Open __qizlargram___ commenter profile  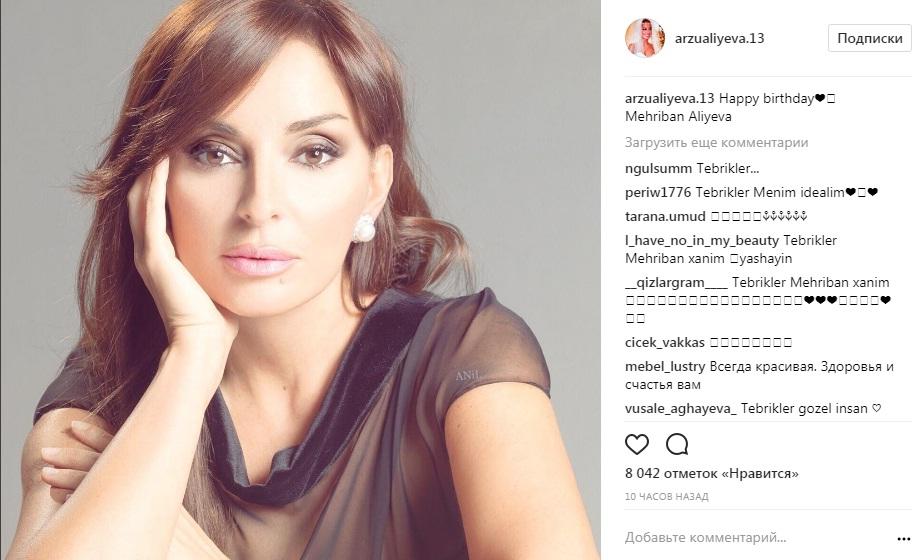(x=676, y=283)
